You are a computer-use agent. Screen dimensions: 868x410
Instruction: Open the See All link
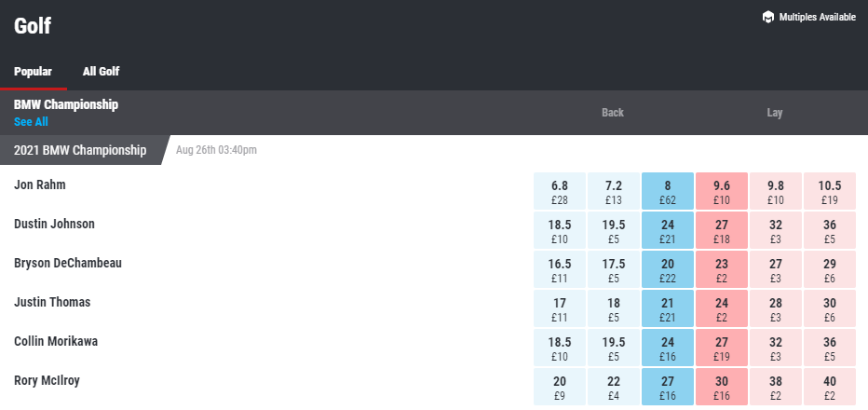pyautogui.click(x=31, y=122)
